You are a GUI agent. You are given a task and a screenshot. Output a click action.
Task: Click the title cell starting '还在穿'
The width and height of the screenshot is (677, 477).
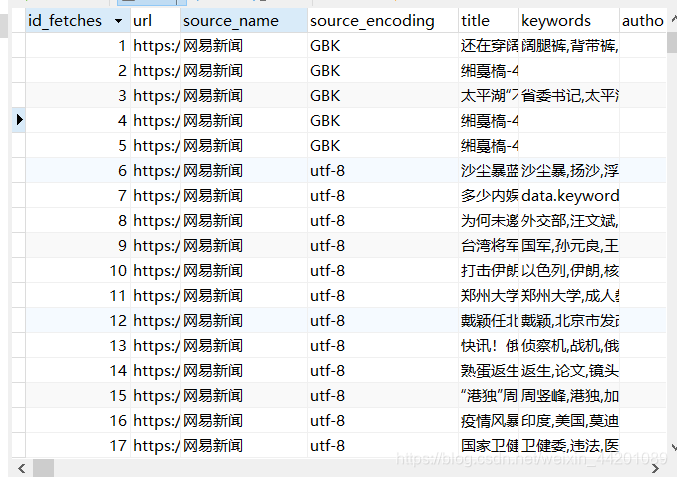point(489,45)
